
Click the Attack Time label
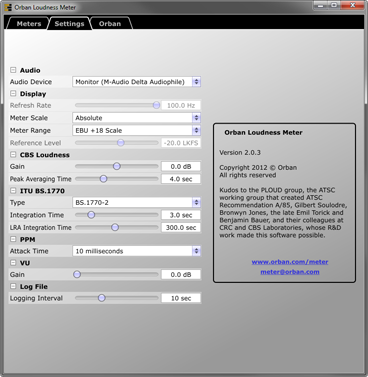coord(29,251)
